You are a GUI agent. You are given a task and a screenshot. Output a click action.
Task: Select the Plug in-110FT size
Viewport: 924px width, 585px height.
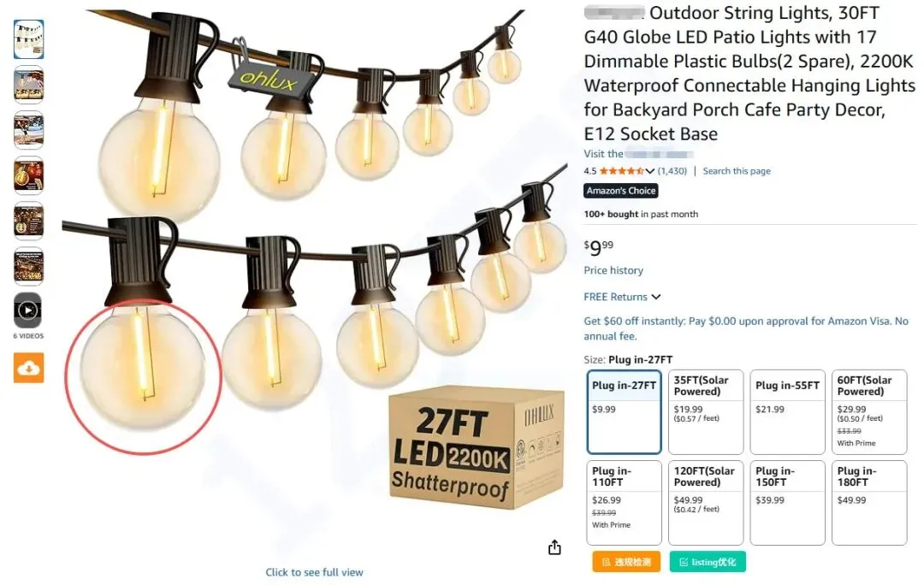point(624,503)
